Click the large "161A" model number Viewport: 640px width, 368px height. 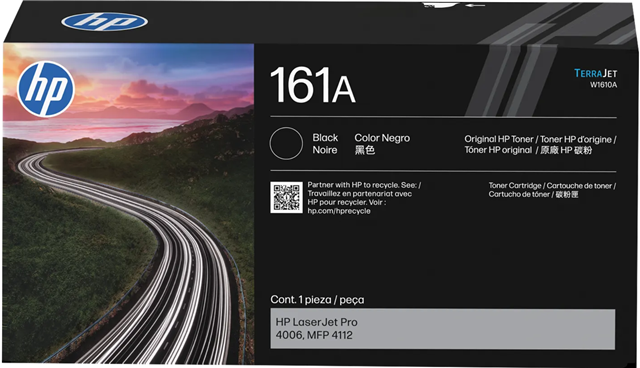313,86
